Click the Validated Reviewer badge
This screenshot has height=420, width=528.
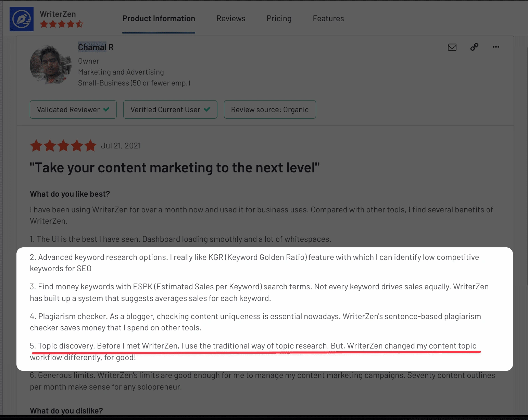click(73, 109)
